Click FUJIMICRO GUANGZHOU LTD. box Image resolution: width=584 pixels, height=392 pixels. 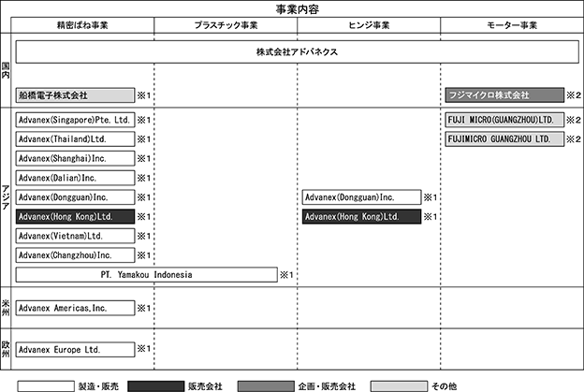tap(504, 139)
